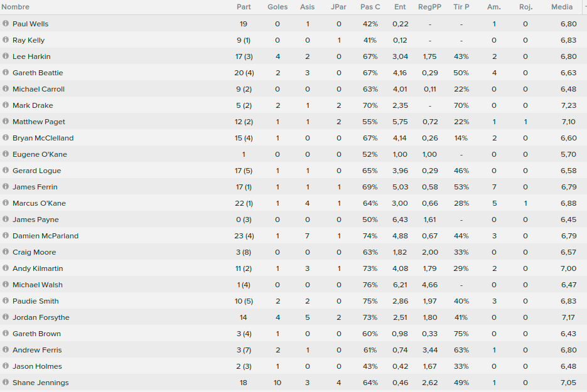Open info icon for Jordan Forsythe

pos(6,317)
